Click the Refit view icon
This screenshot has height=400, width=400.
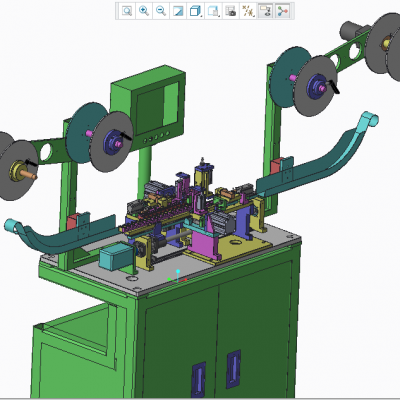[x=127, y=11]
